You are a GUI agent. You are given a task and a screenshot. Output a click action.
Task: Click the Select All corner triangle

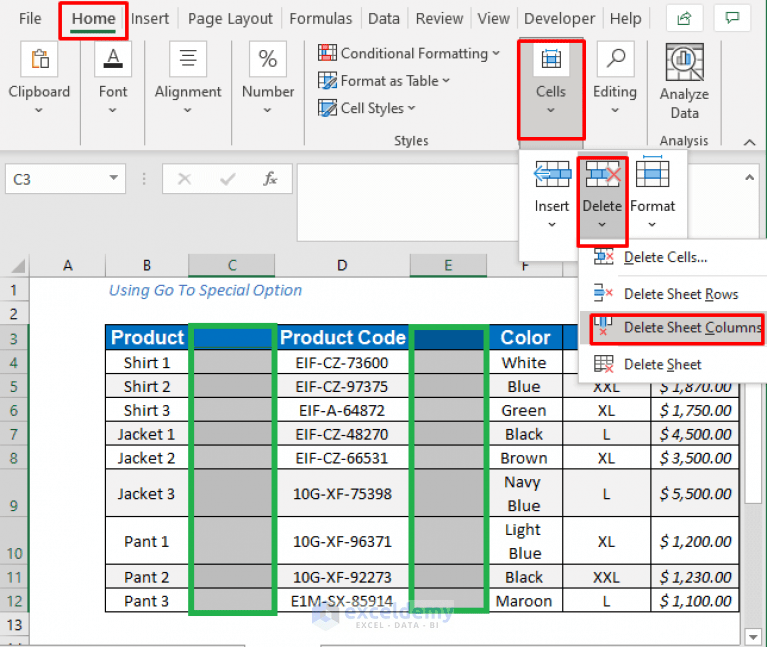click(x=18, y=266)
